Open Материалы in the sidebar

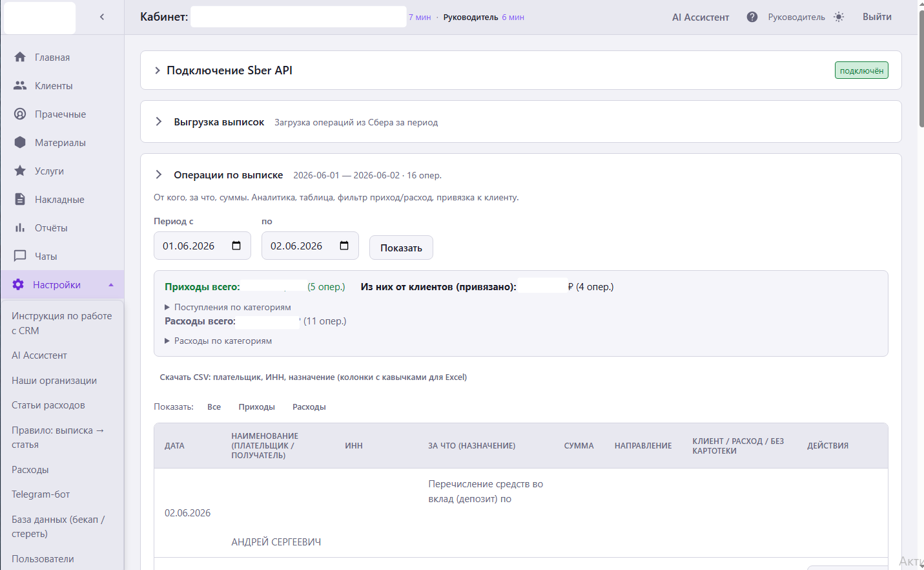coord(60,143)
